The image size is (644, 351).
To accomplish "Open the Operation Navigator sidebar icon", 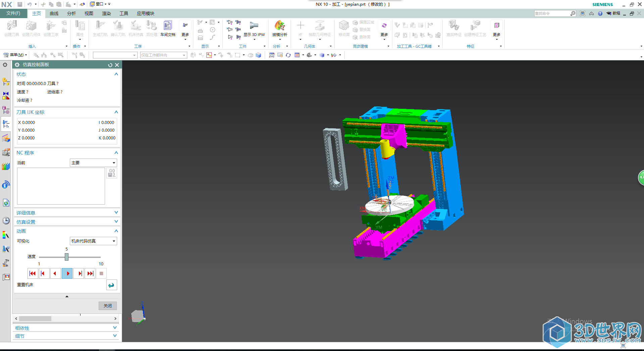I will click(x=6, y=124).
